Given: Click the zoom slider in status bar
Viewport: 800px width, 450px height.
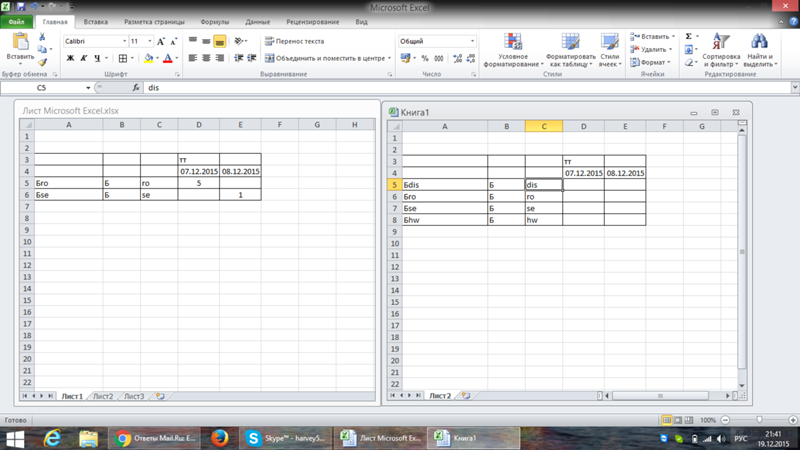Looking at the screenshot, I should (x=759, y=420).
